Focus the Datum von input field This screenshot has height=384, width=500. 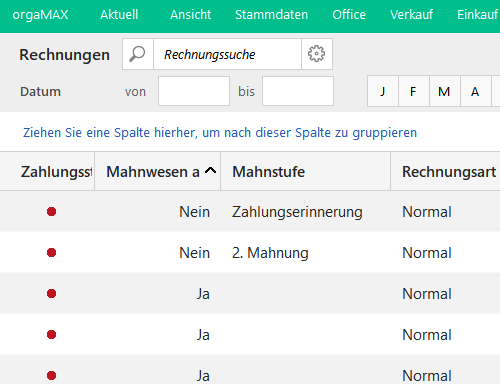click(x=194, y=91)
